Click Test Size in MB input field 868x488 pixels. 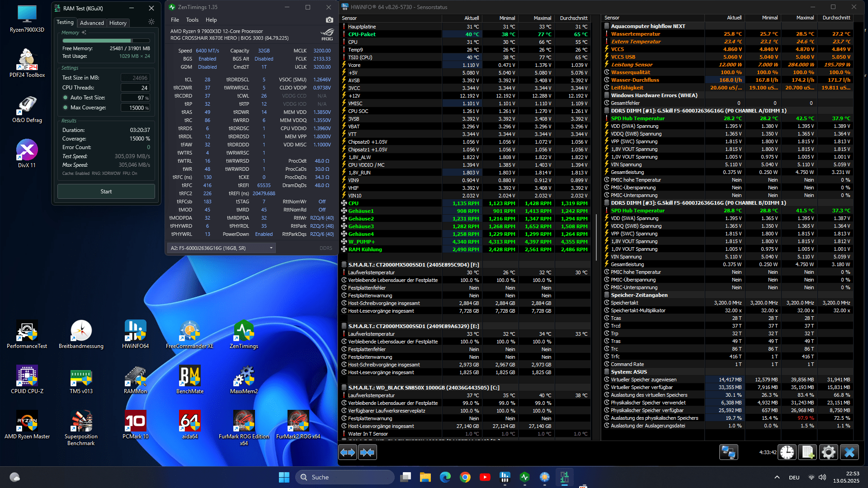click(135, 78)
